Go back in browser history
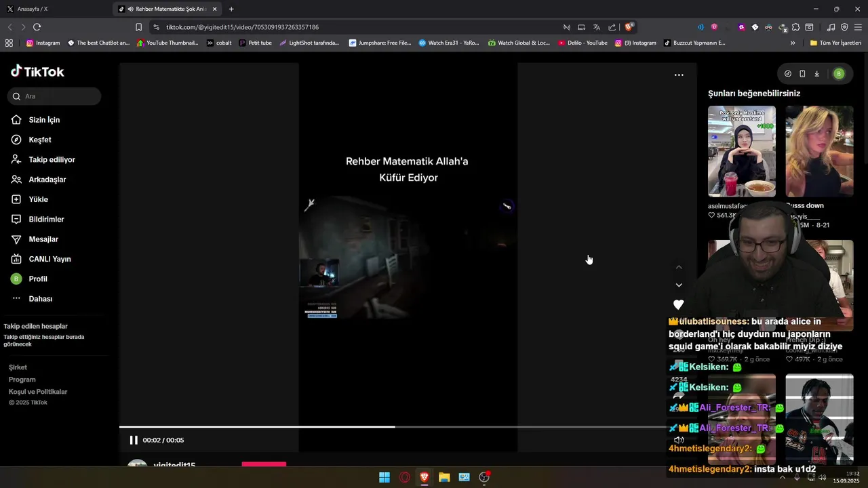Screen dimensions: 868x488 (9, 27)
